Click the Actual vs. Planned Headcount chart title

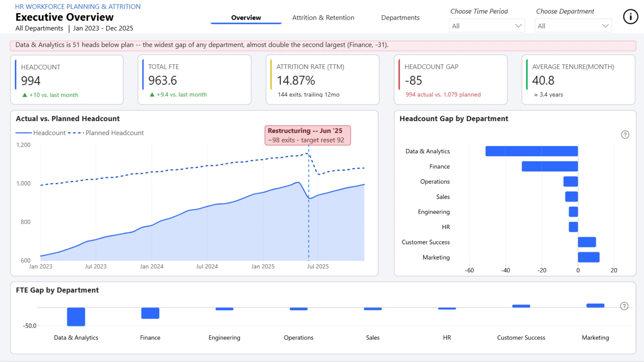[68, 119]
